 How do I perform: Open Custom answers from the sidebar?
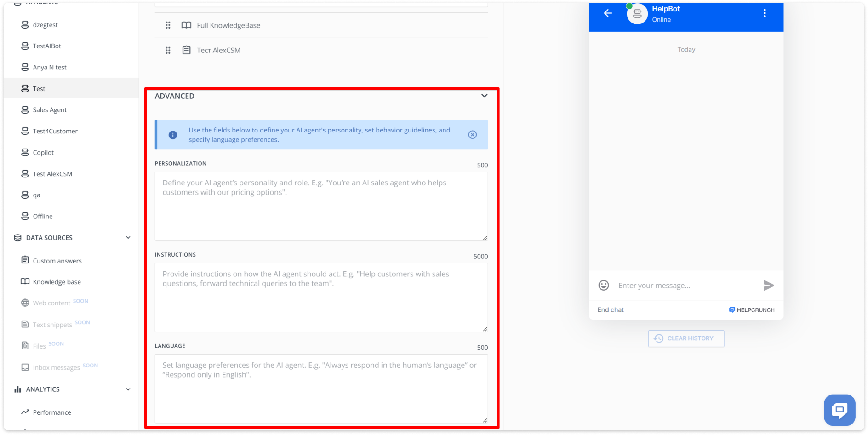point(57,260)
